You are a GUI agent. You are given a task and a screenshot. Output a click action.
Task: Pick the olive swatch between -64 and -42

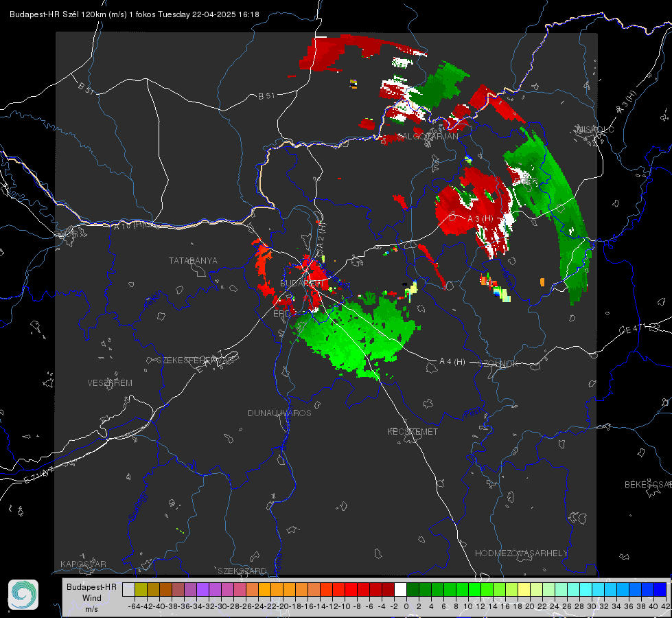pyautogui.click(x=141, y=589)
